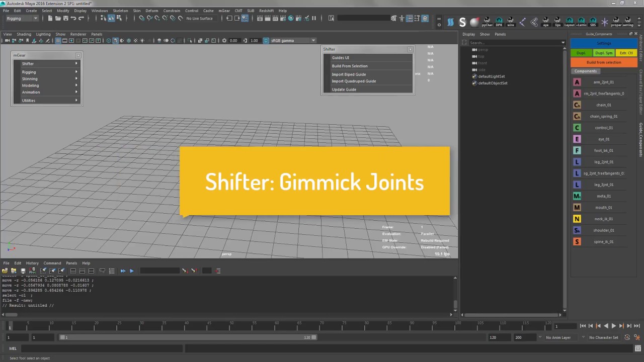Expand the Utilities submenu in mGear
644x362 pixels.
pos(49,101)
